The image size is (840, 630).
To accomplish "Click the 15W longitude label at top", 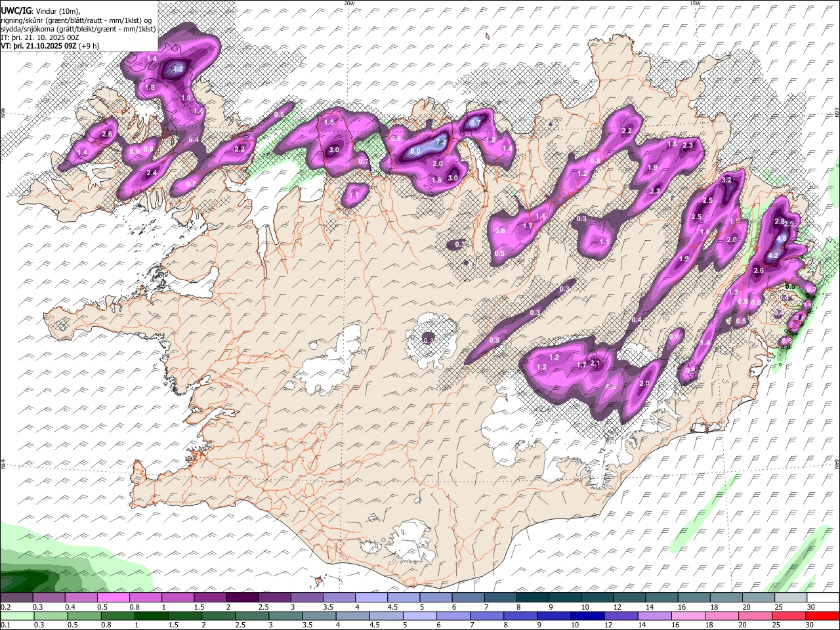I will pos(694,3).
